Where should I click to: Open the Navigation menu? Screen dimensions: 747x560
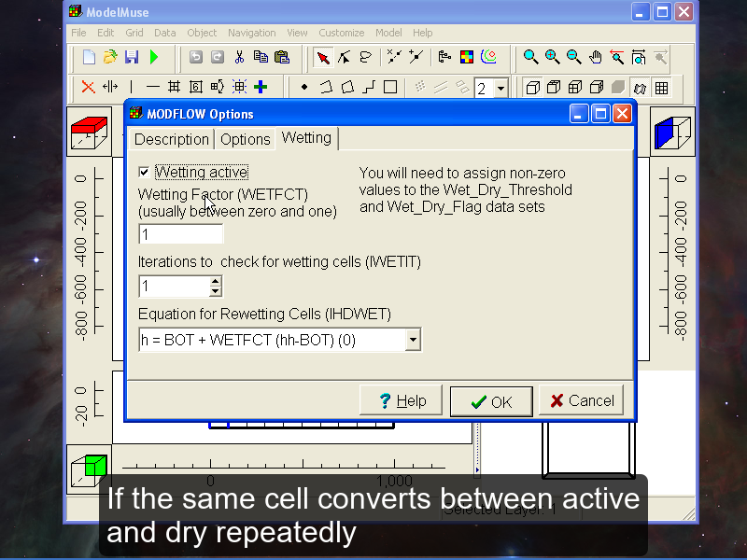pos(251,33)
